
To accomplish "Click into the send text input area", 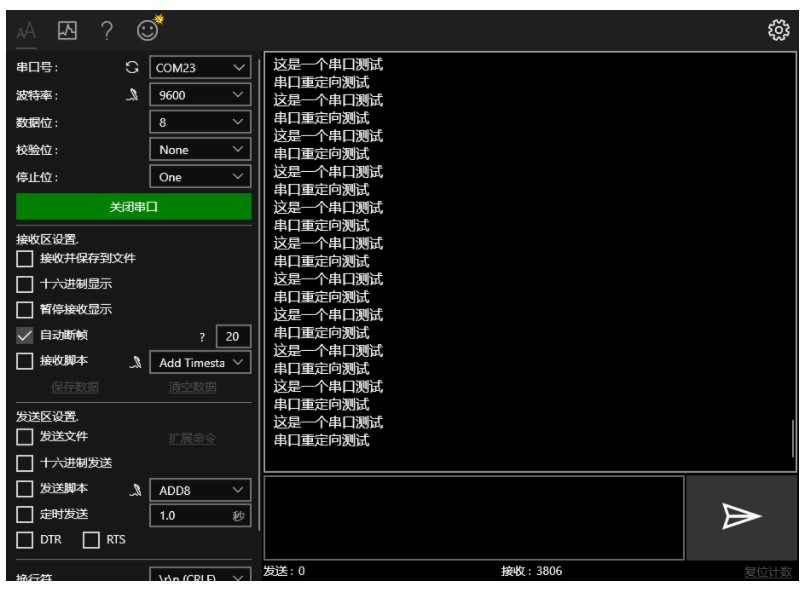I will 474,517.
